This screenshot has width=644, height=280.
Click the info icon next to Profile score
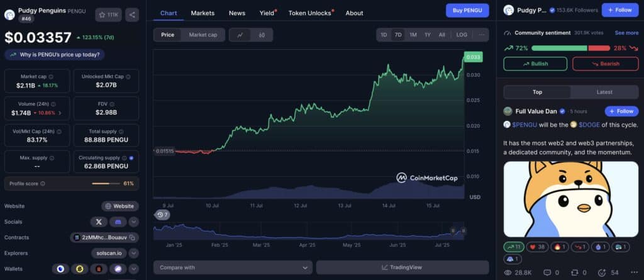pos(43,184)
